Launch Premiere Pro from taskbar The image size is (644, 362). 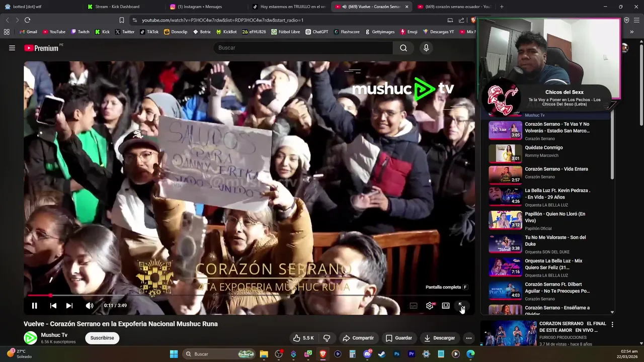[x=411, y=354]
